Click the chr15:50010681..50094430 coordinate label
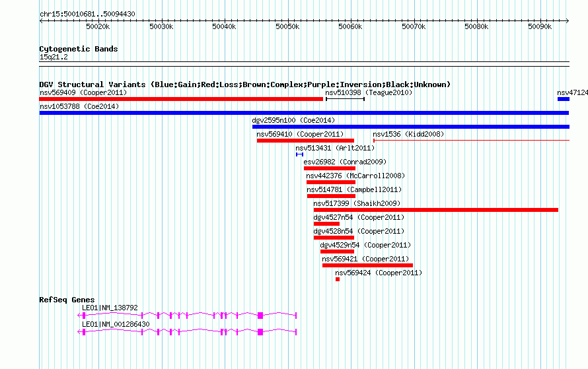 pyautogui.click(x=87, y=15)
